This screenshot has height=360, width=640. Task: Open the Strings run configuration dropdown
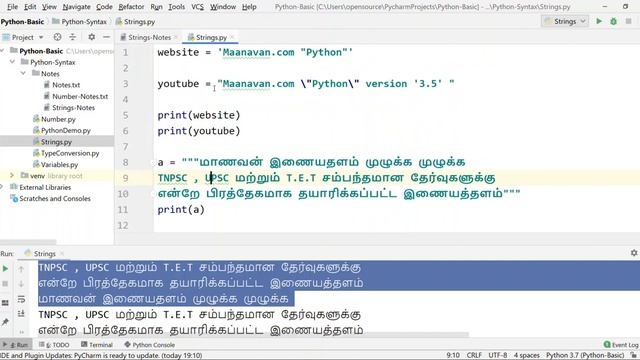click(565, 21)
